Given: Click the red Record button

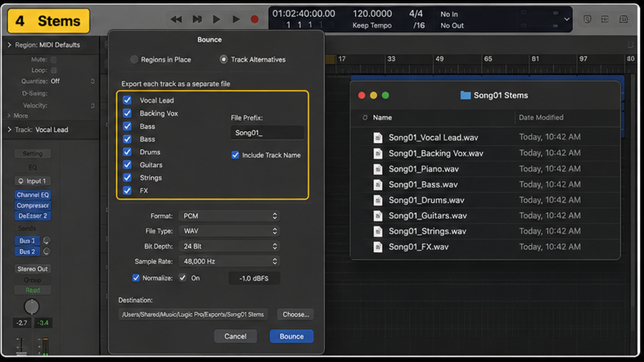Looking at the screenshot, I should click(x=255, y=20).
